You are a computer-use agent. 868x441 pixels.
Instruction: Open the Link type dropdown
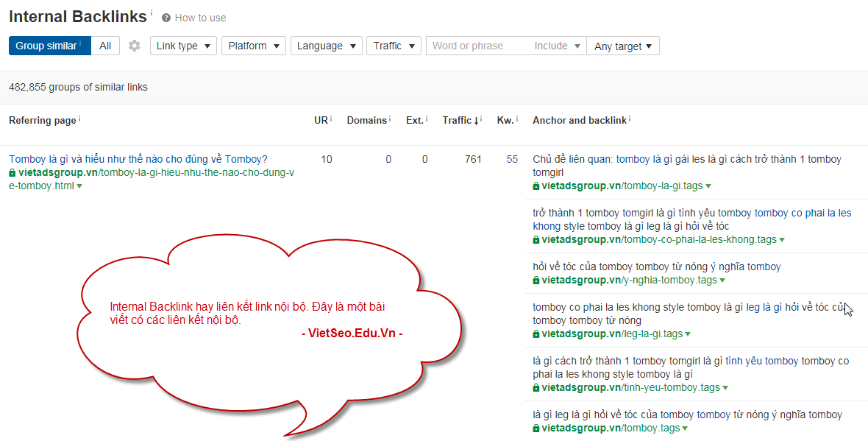(x=183, y=46)
